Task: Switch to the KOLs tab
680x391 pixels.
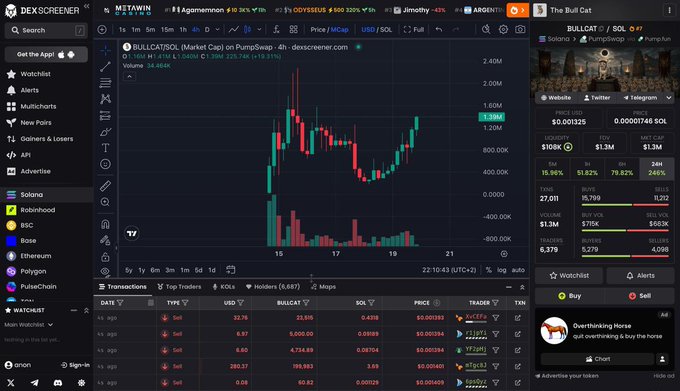Action: 223,287
